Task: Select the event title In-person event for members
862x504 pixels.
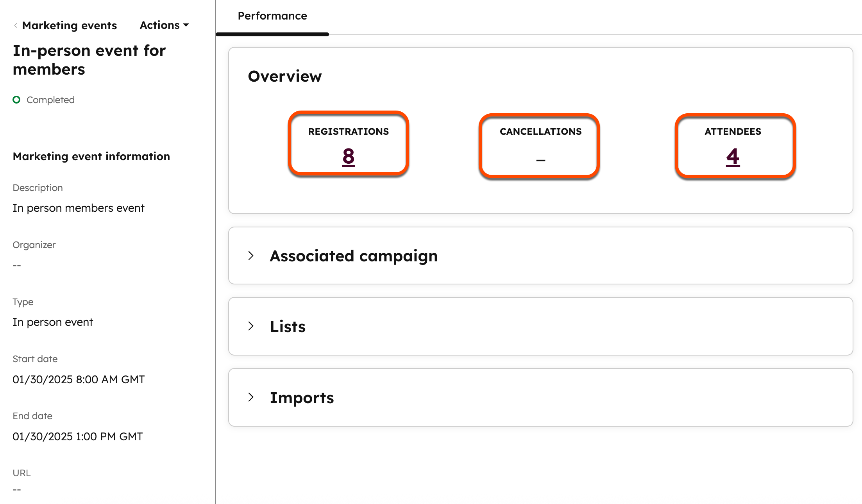Action: pyautogui.click(x=89, y=59)
